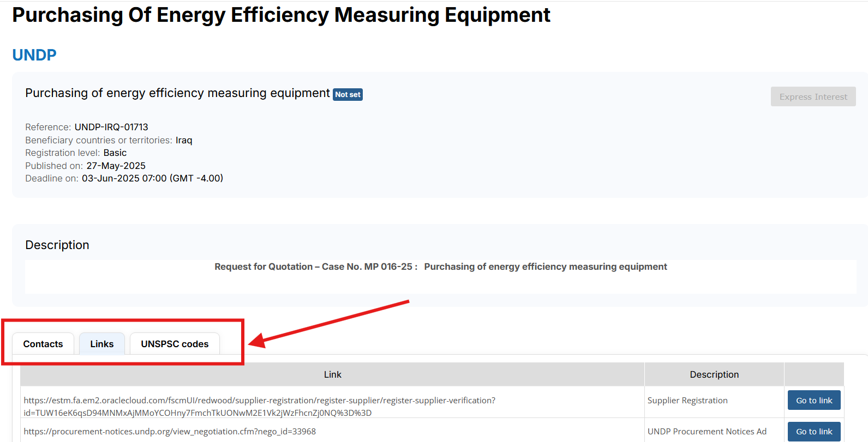The image size is (868, 442).
Task: Click the Description column header
Action: [x=714, y=374]
